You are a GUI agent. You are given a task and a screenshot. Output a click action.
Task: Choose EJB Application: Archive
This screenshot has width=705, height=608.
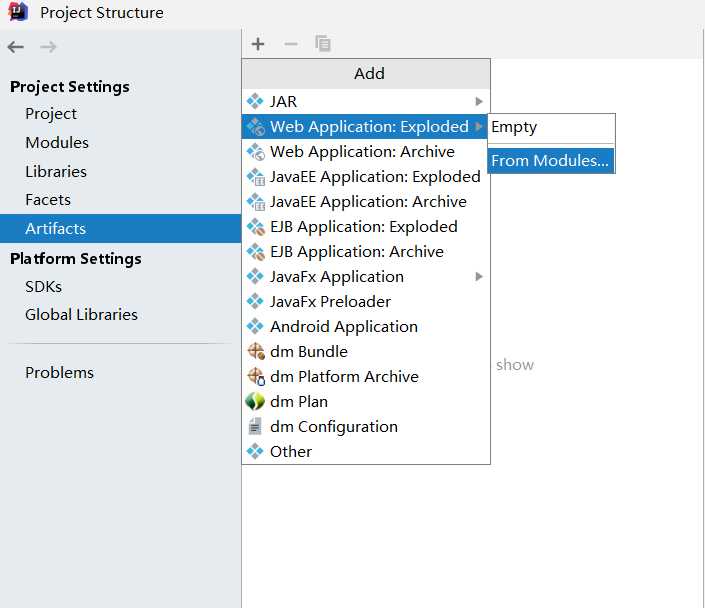365,251
